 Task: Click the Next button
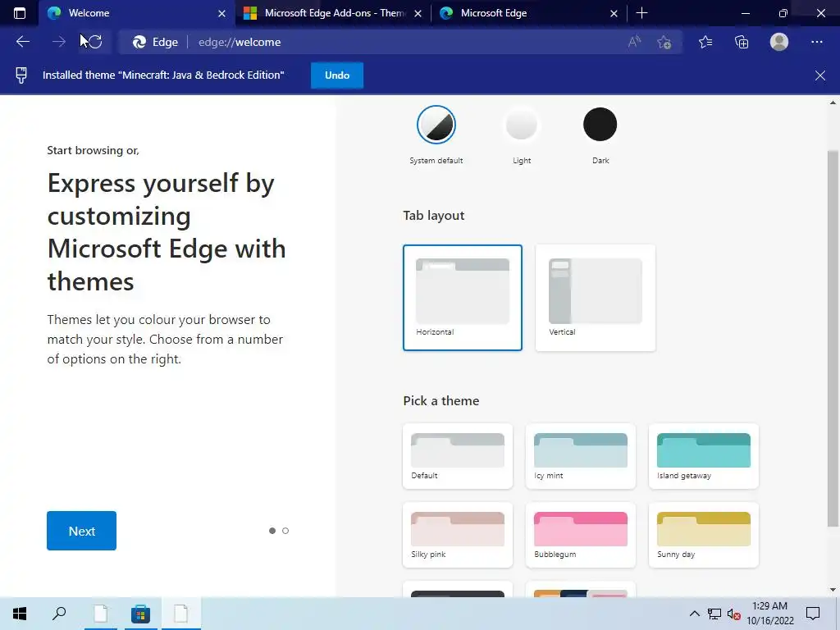coord(81,531)
